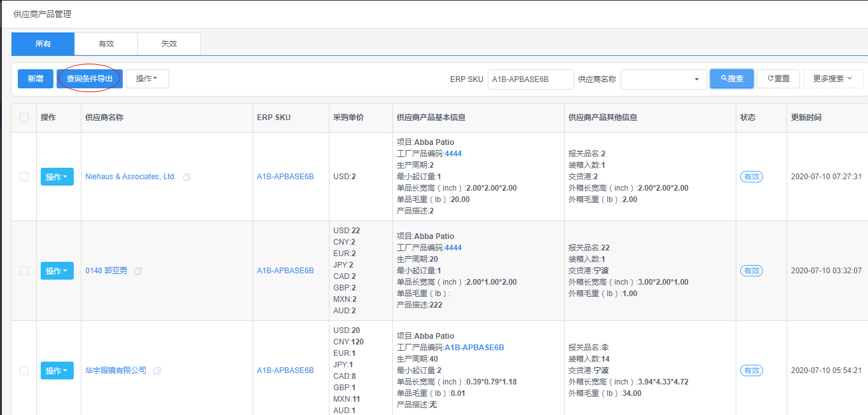Open factory code A1B-APBASE6B in 华宇眼镜 row

click(474, 348)
